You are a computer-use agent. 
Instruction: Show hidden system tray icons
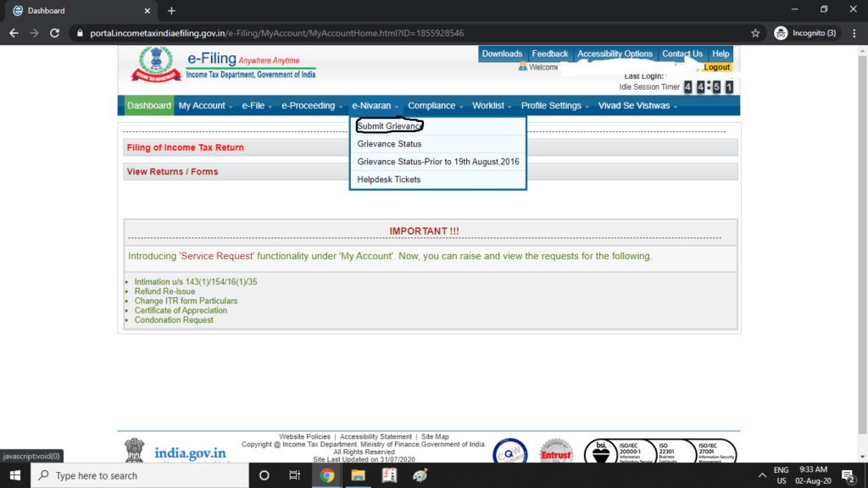click(762, 475)
